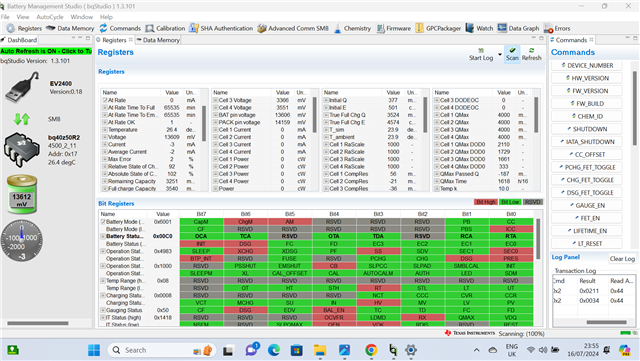This screenshot has height=361, width=640.
Task: Switch to the Data Memory tab
Action: tap(158, 40)
